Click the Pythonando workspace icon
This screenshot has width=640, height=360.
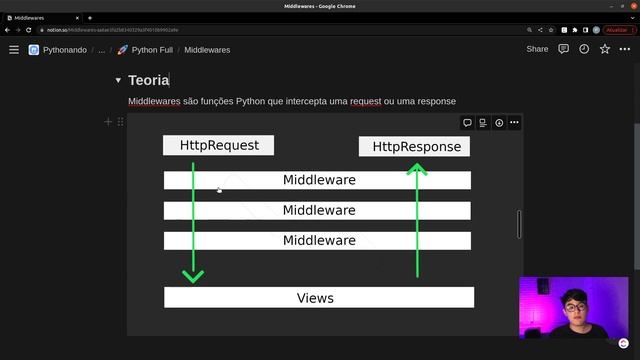34,50
